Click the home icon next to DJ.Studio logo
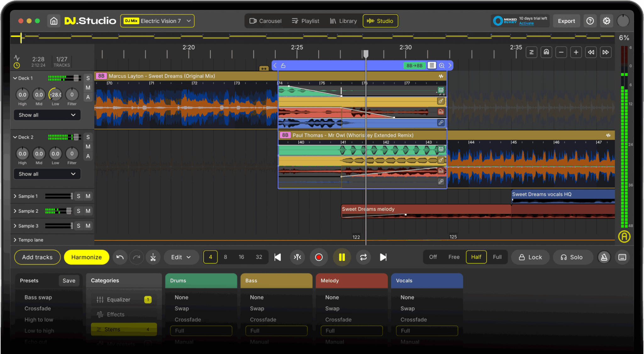 click(54, 21)
